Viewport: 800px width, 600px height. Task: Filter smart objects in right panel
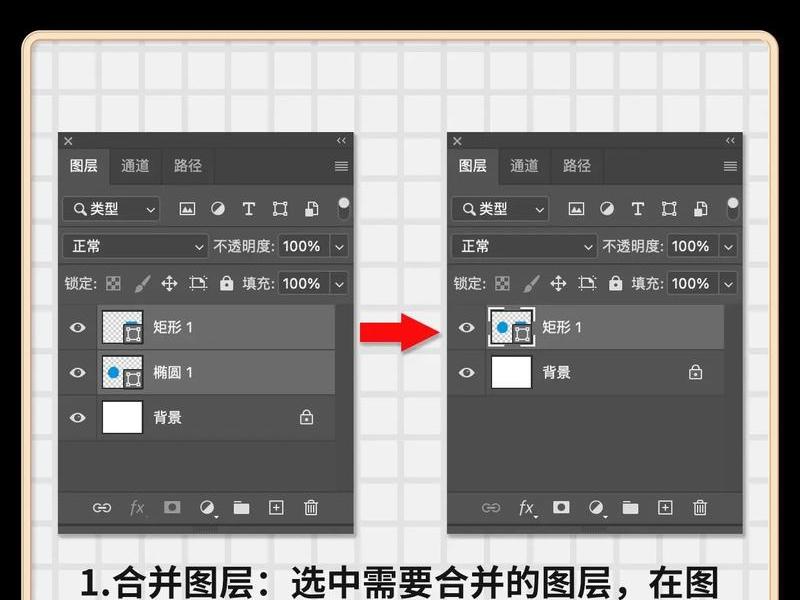(701, 209)
